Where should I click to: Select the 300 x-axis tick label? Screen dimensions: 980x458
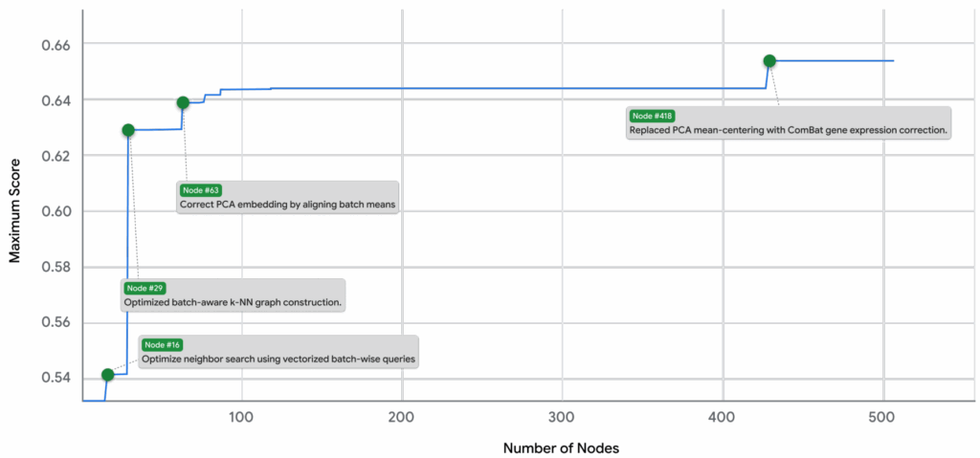(x=563, y=418)
